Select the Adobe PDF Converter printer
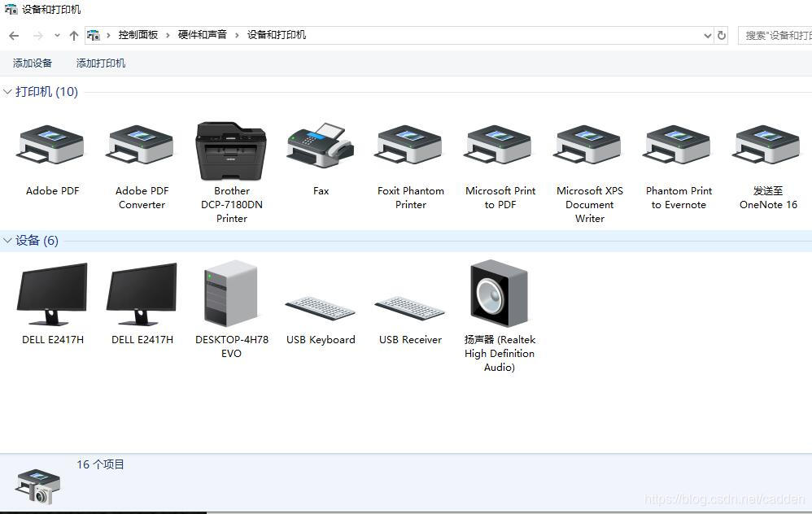This screenshot has height=514, width=812. tap(140, 145)
